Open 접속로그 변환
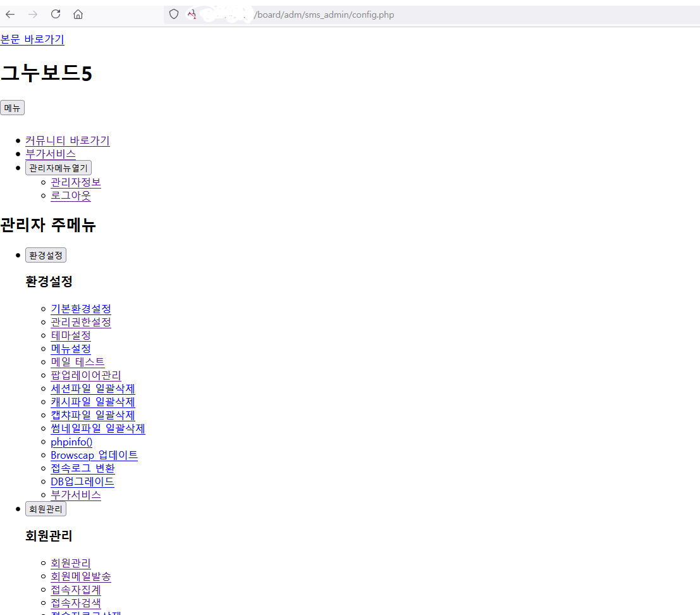Viewport: 700px width, 615px height. click(83, 468)
